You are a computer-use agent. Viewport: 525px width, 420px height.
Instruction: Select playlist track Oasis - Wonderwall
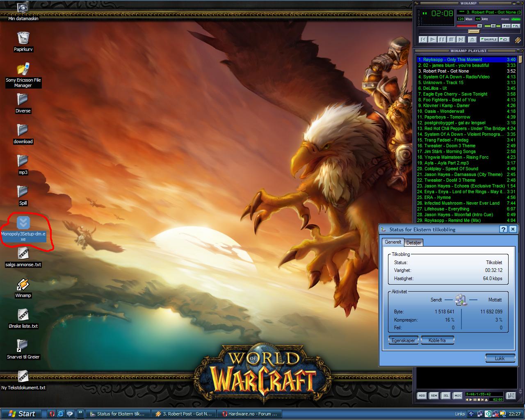(x=467, y=111)
